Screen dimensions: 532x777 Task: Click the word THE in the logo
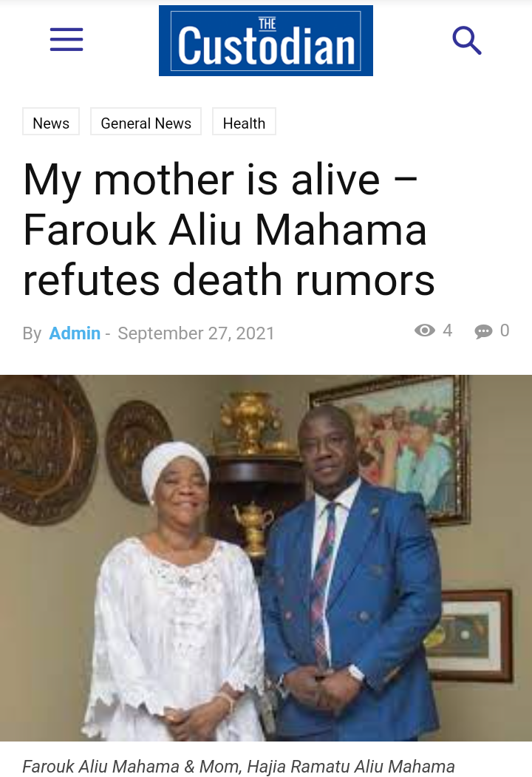[267, 24]
